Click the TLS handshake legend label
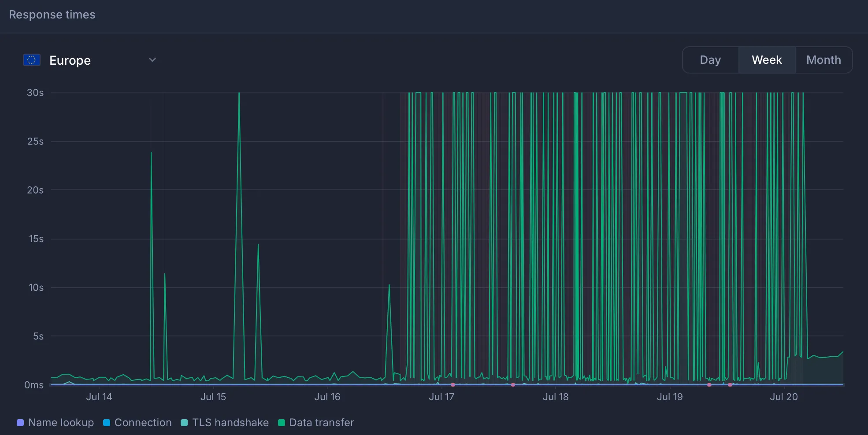This screenshot has width=868, height=435. point(230,423)
